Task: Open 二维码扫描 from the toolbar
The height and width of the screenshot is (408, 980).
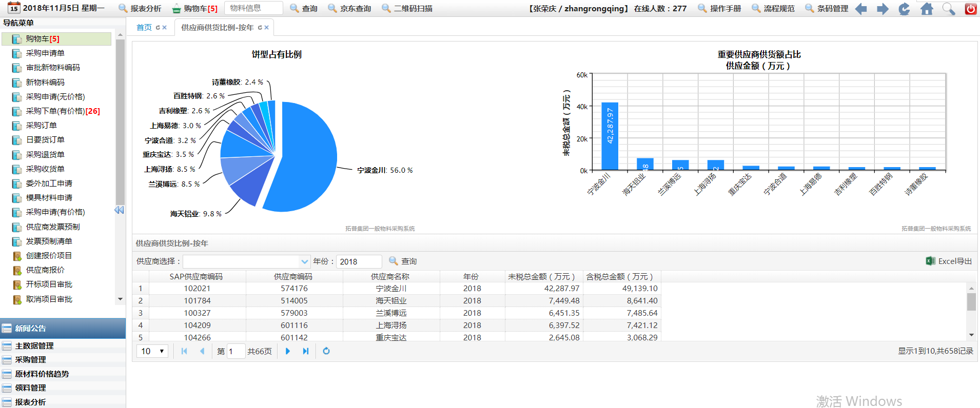Action: (407, 9)
